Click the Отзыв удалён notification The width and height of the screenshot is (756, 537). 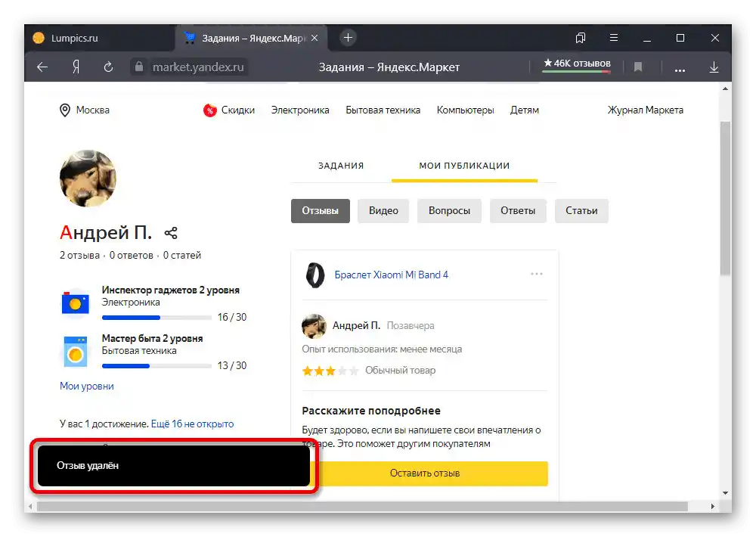174,466
